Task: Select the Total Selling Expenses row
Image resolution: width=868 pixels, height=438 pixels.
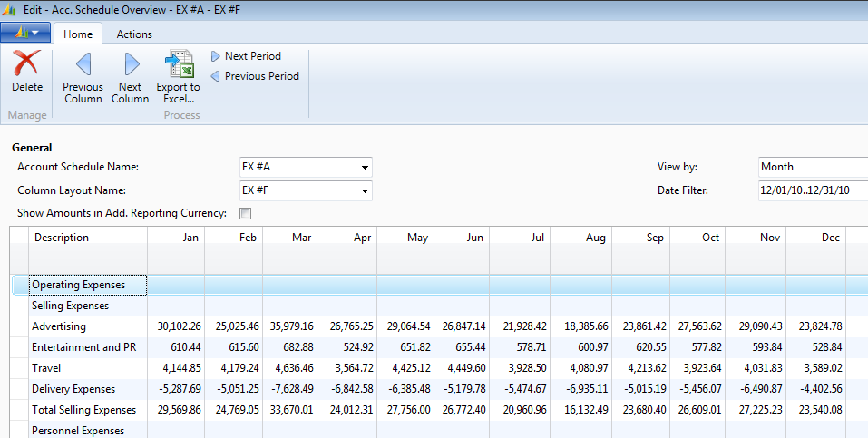Action: click(83, 410)
